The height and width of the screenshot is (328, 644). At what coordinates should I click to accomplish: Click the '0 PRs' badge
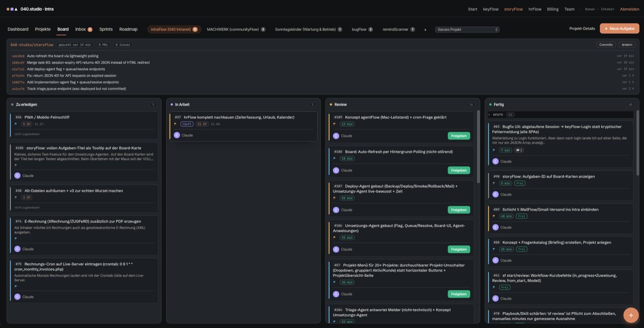[102, 45]
